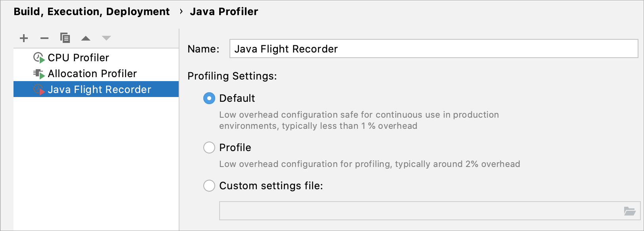Click Build, Execution, Deployment breadcrumb
The image size is (644, 231).
point(92,12)
